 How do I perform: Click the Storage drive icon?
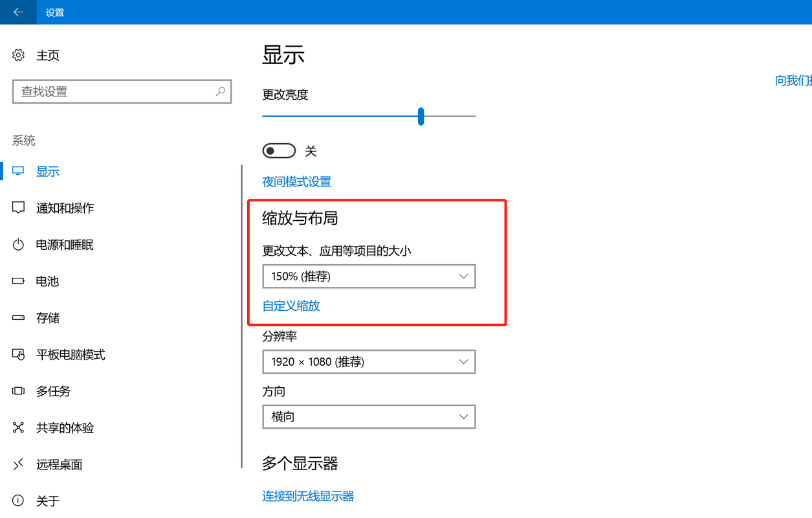(x=18, y=318)
